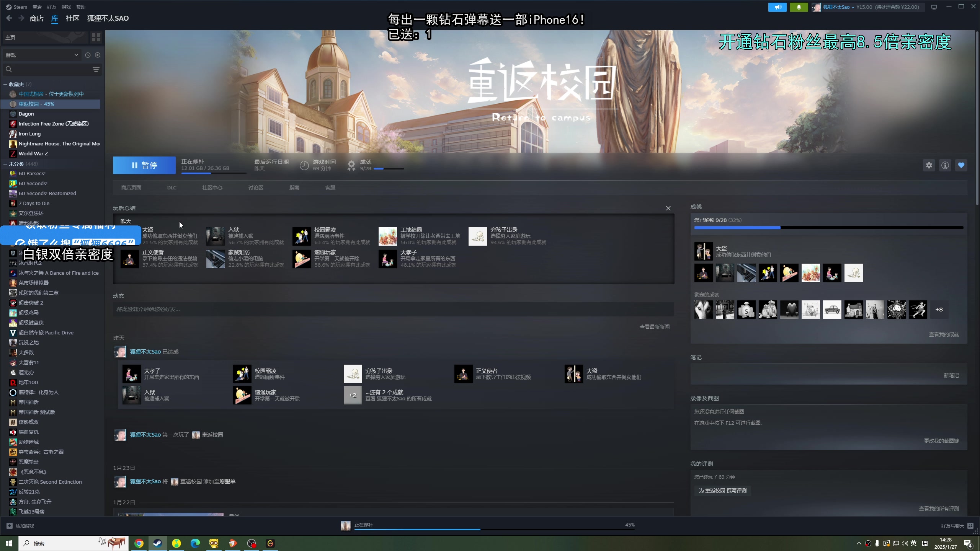Viewport: 980px width, 551px height.
Task: Click 查看我的所有评测 link
Action: click(x=939, y=509)
